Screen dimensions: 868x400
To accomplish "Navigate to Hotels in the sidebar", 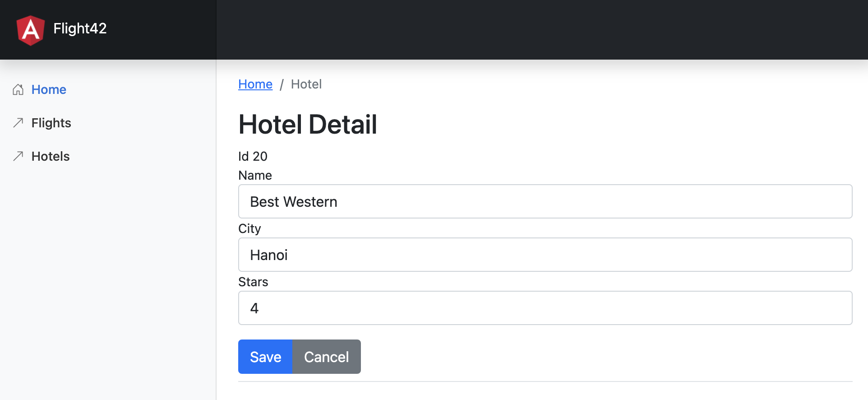I will click(51, 156).
